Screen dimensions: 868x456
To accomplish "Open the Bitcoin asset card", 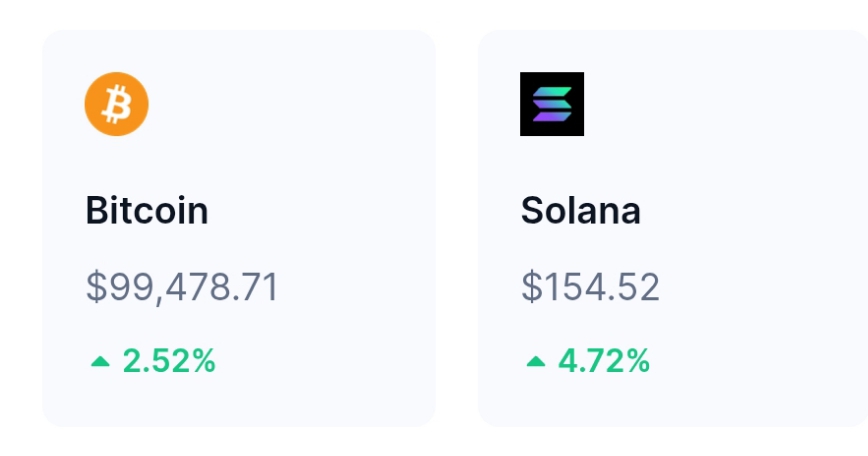I will tap(239, 228).
